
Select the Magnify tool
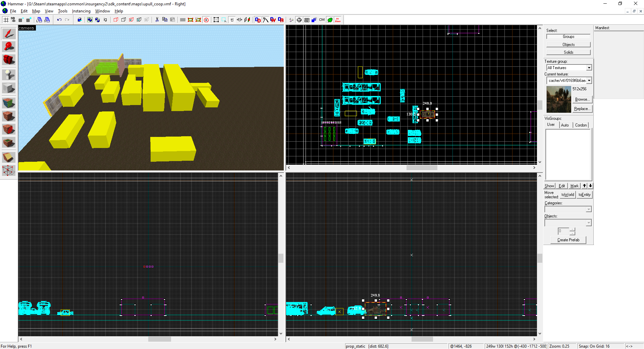9,47
